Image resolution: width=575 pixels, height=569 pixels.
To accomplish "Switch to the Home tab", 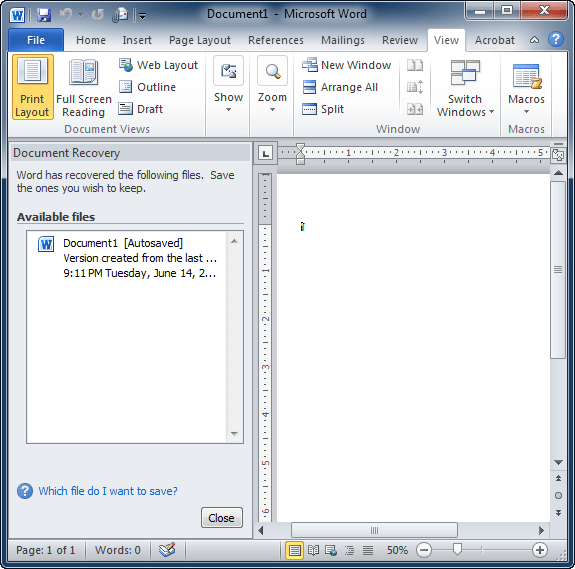I will point(91,40).
